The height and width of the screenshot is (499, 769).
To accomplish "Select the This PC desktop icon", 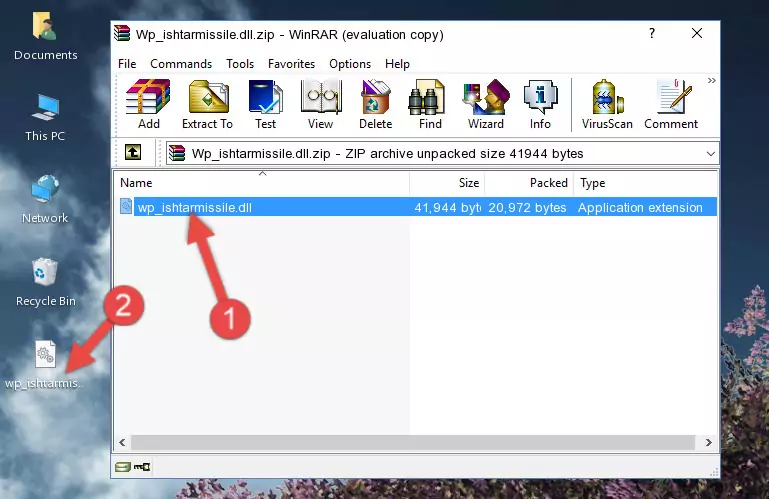I will pos(45,118).
